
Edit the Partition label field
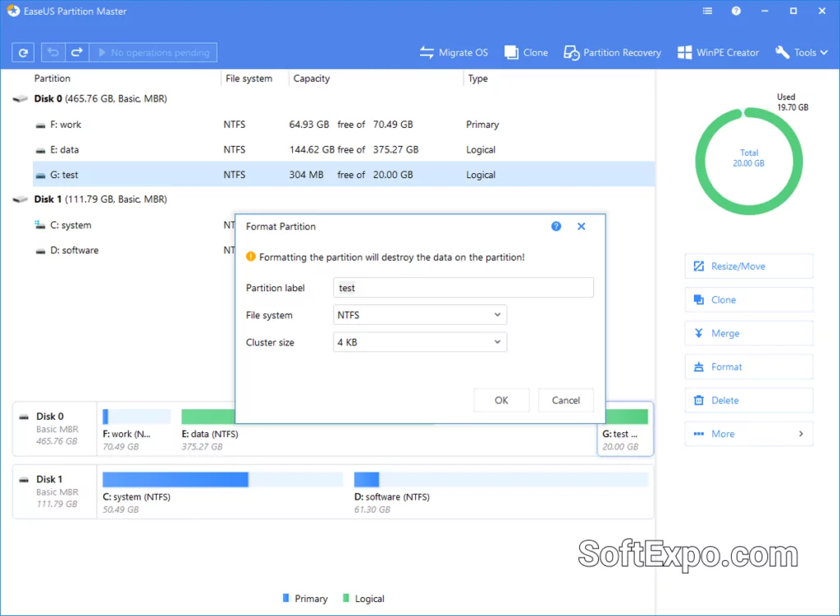(463, 287)
